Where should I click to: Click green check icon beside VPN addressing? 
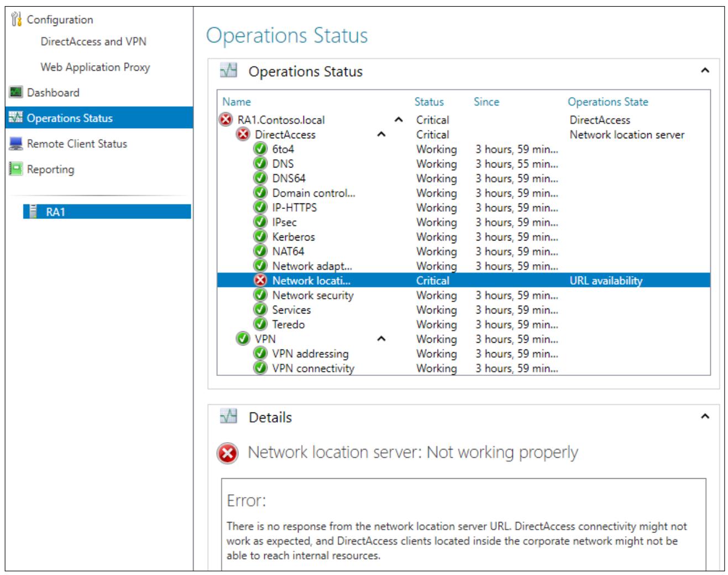pos(260,353)
